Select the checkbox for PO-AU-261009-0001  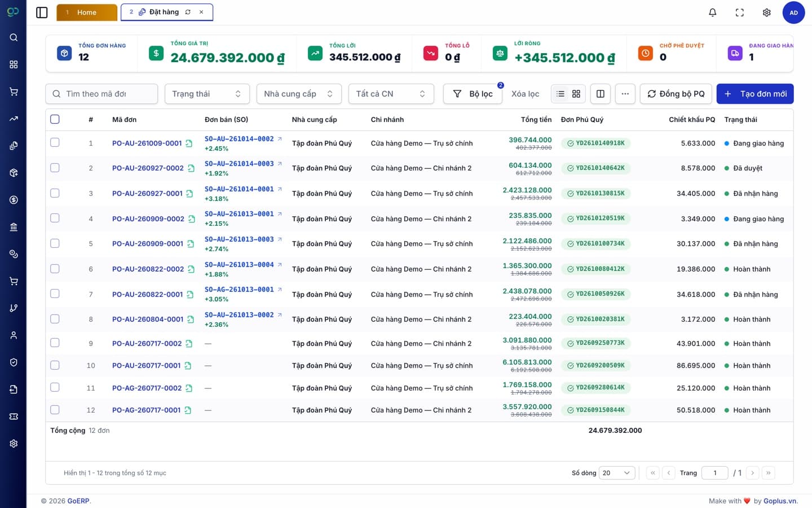55,142
